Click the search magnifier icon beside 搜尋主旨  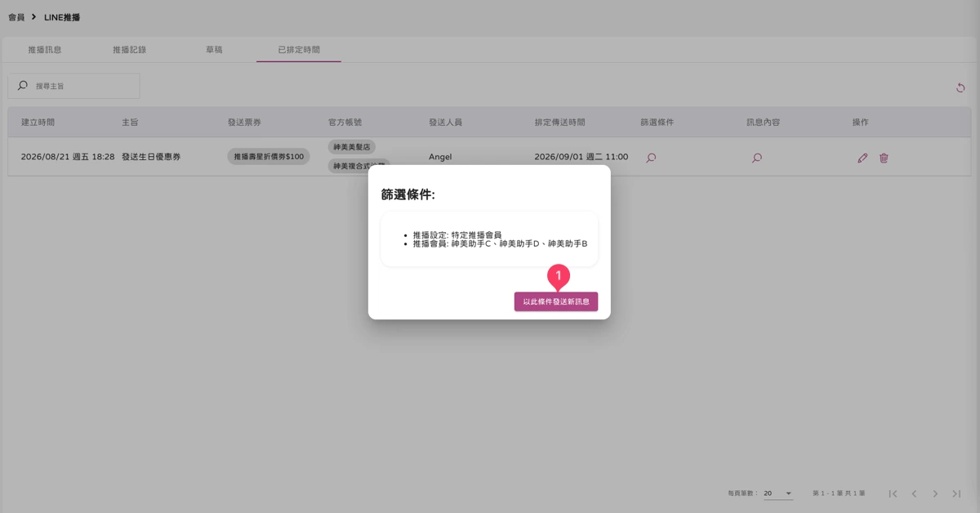click(23, 86)
